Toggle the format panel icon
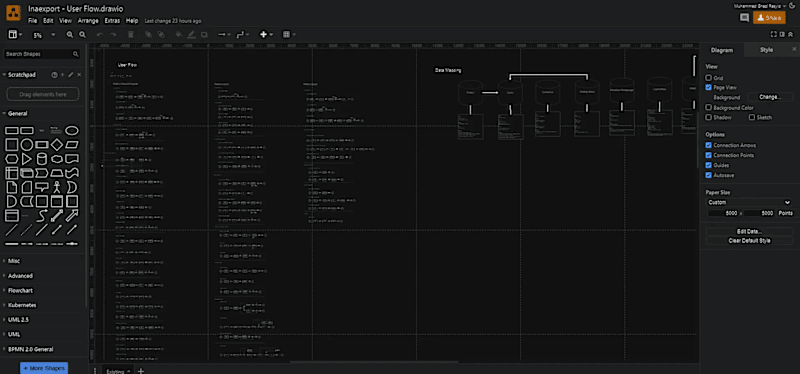800x374 pixels. [x=782, y=35]
